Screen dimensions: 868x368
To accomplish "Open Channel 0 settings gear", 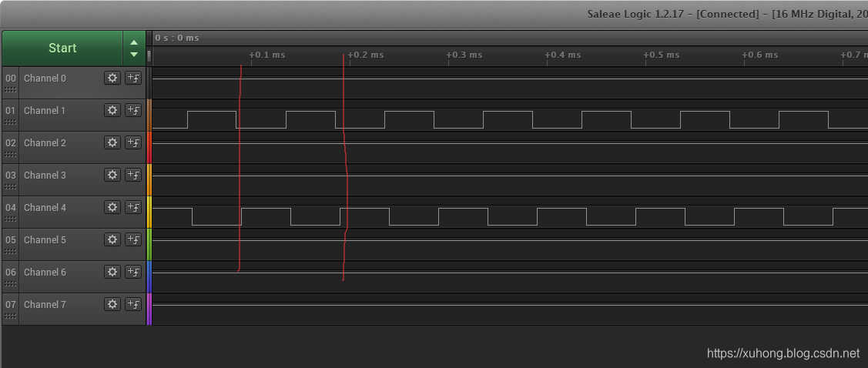I will (112, 78).
